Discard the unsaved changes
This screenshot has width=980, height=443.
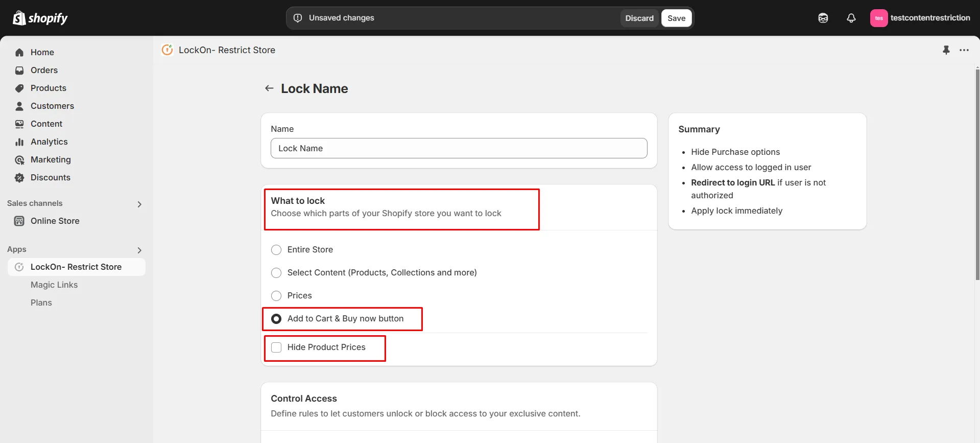point(639,18)
